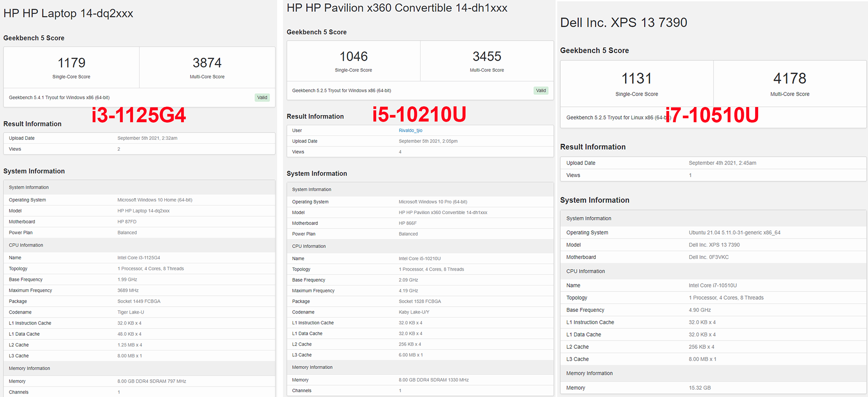
Task: Click the Valid badge beside Geekbench 5.4.1 Tryout
Action: tap(262, 98)
